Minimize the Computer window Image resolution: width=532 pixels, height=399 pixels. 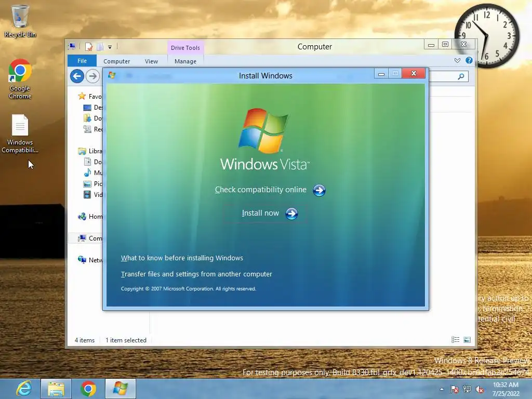point(431,45)
